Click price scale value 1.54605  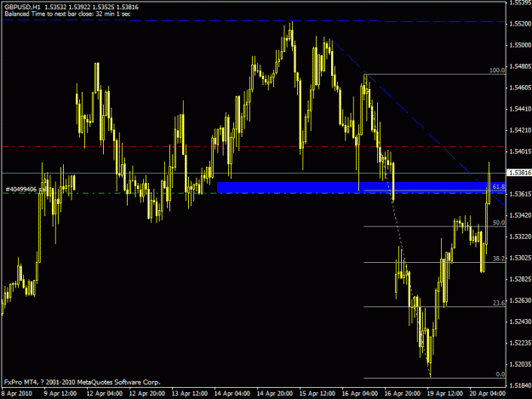(x=519, y=88)
